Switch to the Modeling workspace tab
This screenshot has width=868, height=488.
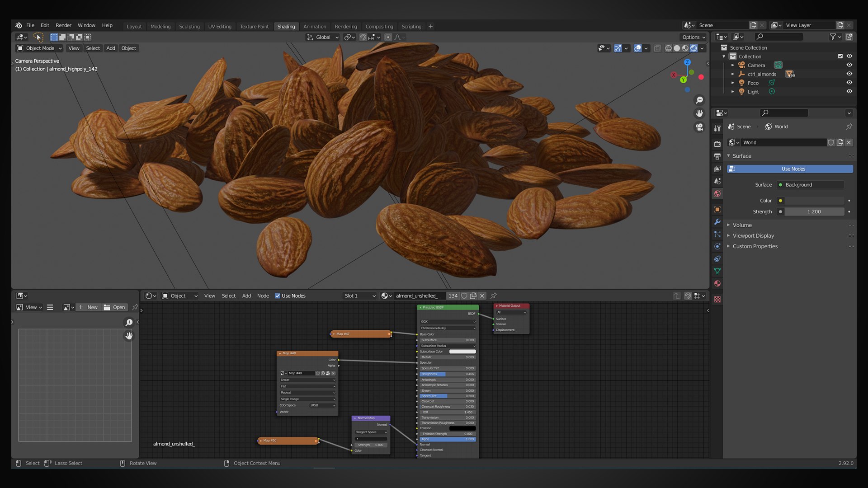coord(160,27)
